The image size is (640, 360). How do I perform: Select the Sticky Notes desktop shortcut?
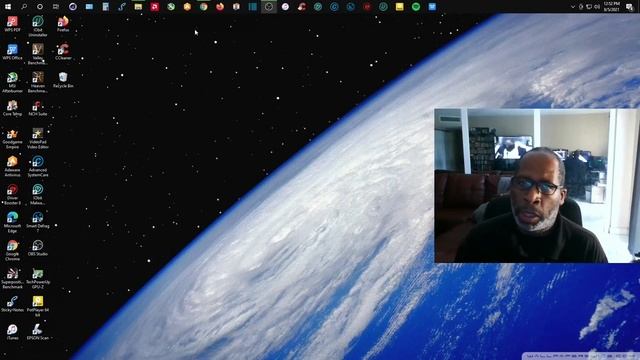[12, 304]
